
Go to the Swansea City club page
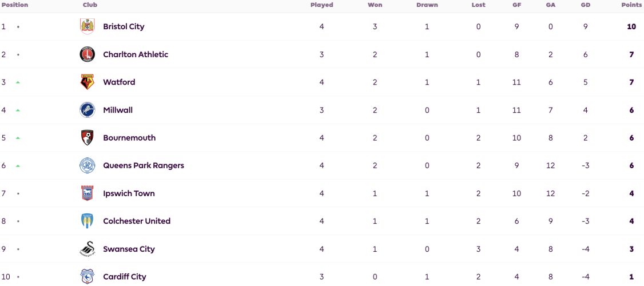pyautogui.click(x=129, y=249)
